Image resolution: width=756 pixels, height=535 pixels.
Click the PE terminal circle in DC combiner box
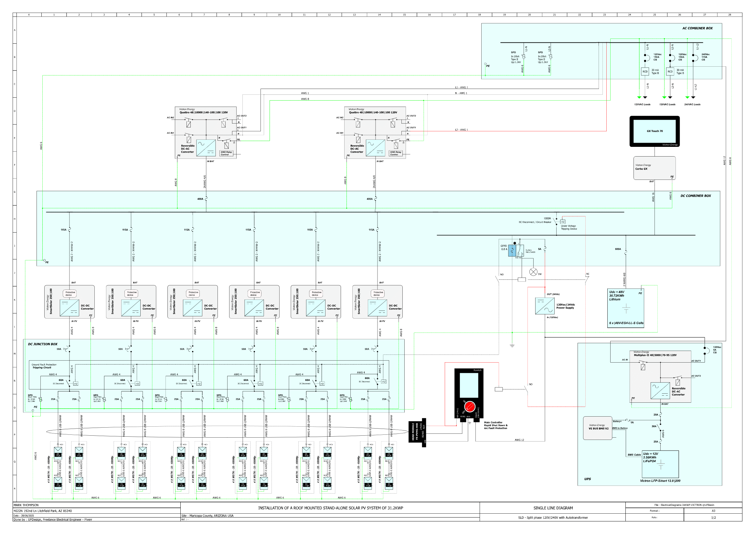coord(45,260)
